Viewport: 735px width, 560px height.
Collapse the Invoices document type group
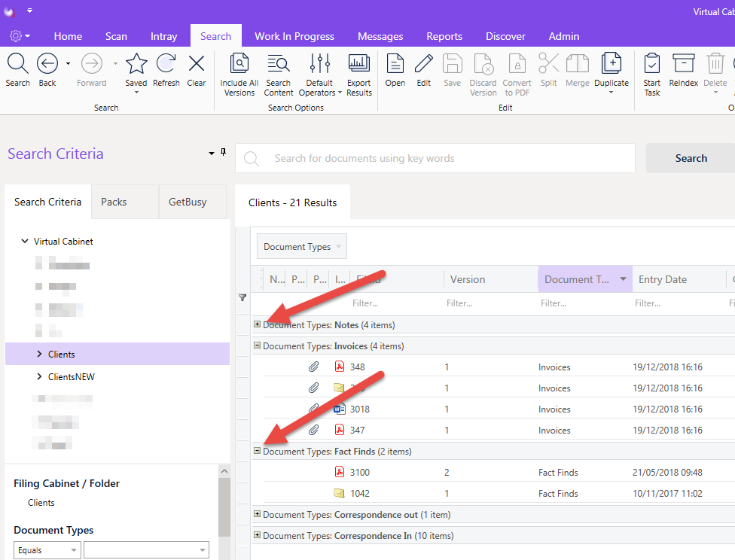(257, 345)
